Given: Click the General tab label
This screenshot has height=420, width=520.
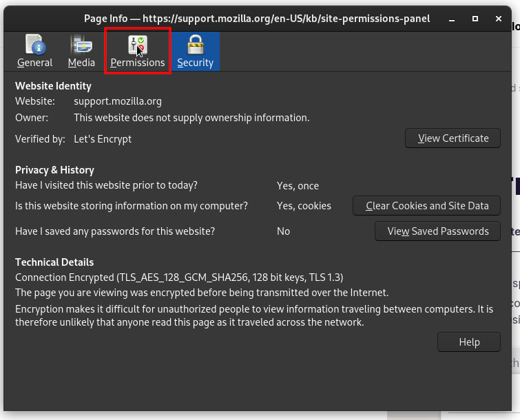Looking at the screenshot, I should [35, 63].
